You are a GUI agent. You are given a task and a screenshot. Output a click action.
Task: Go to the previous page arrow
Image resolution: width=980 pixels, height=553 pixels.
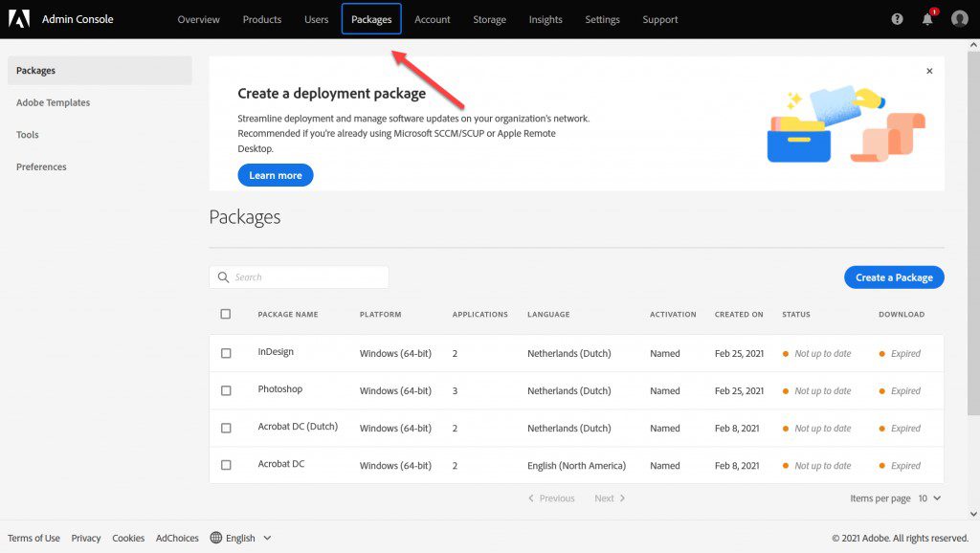point(533,498)
